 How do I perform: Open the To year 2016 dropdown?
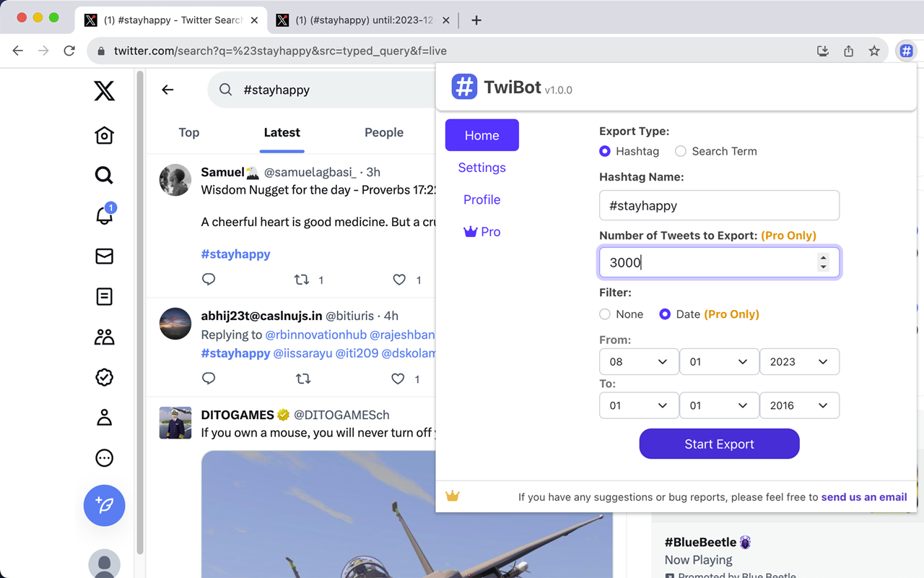tap(799, 405)
